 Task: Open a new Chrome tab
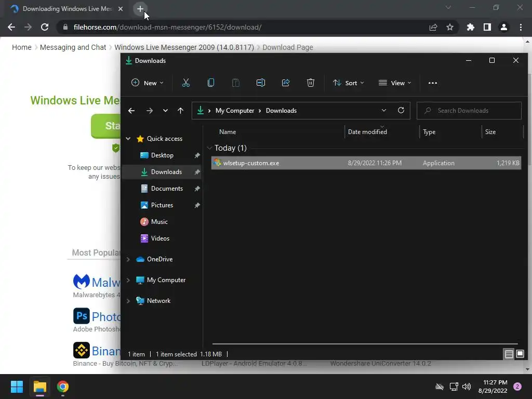(x=140, y=9)
